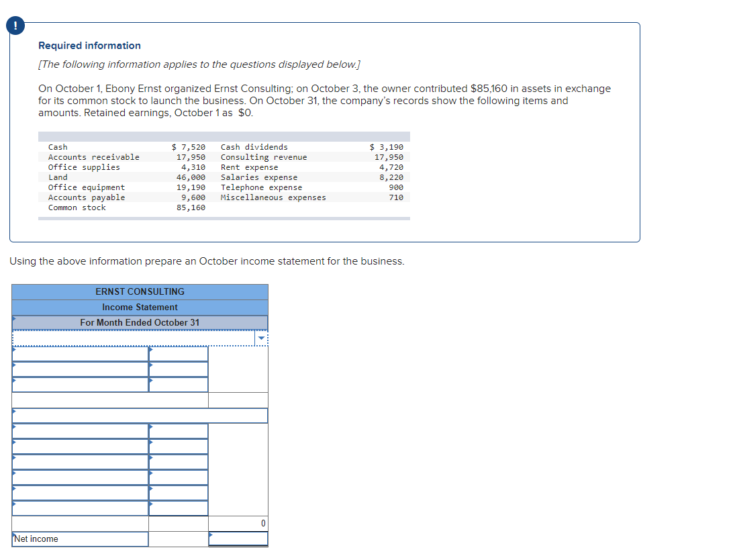Image resolution: width=733 pixels, height=560 pixels.
Task: Click the 'Miscellaneous expenses' table entry
Action: coord(273,197)
